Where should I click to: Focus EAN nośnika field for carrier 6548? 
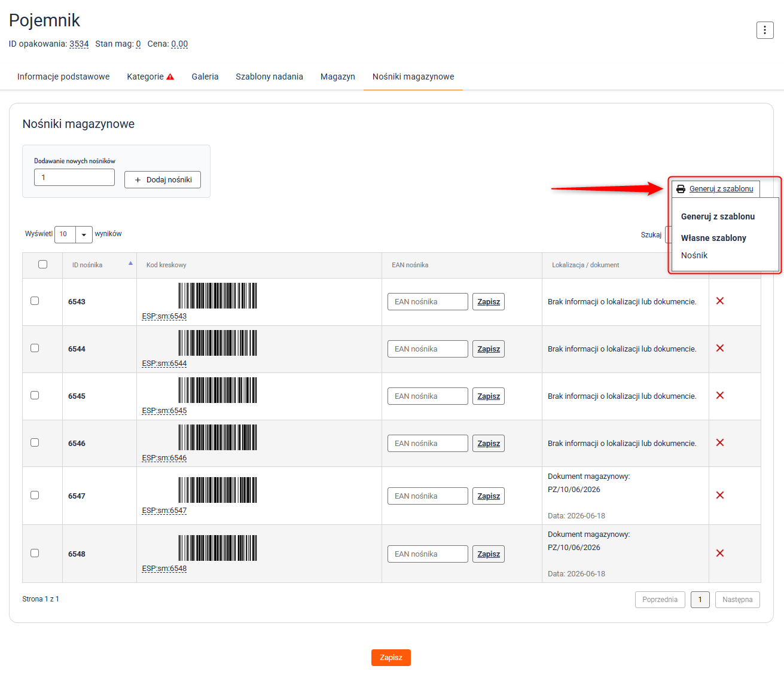pyautogui.click(x=428, y=554)
